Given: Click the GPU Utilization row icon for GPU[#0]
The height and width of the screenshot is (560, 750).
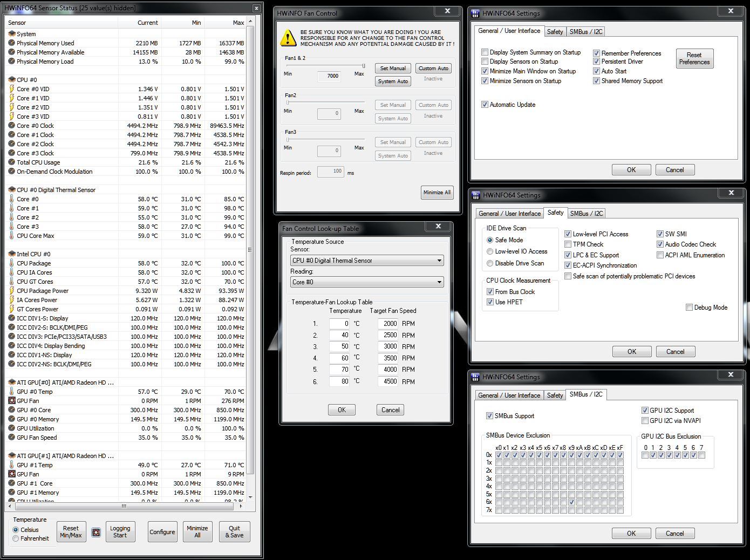Looking at the screenshot, I should point(12,428).
